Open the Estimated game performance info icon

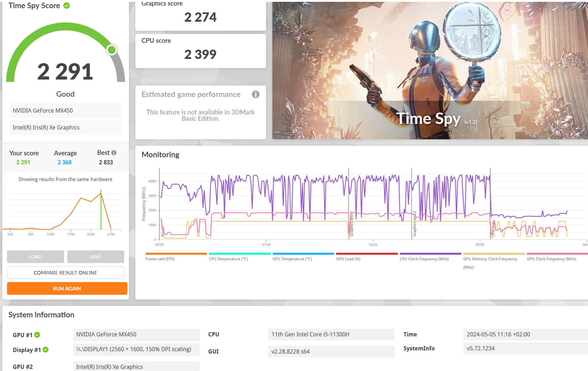click(x=255, y=94)
